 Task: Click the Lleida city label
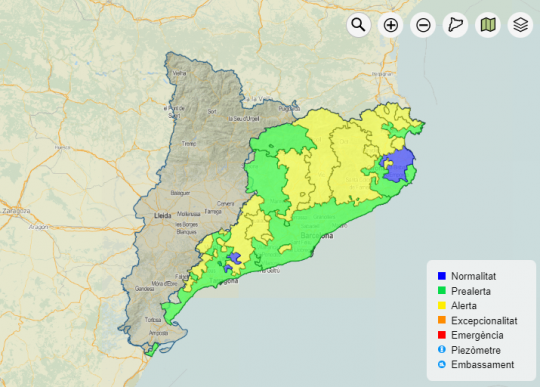pyautogui.click(x=163, y=216)
